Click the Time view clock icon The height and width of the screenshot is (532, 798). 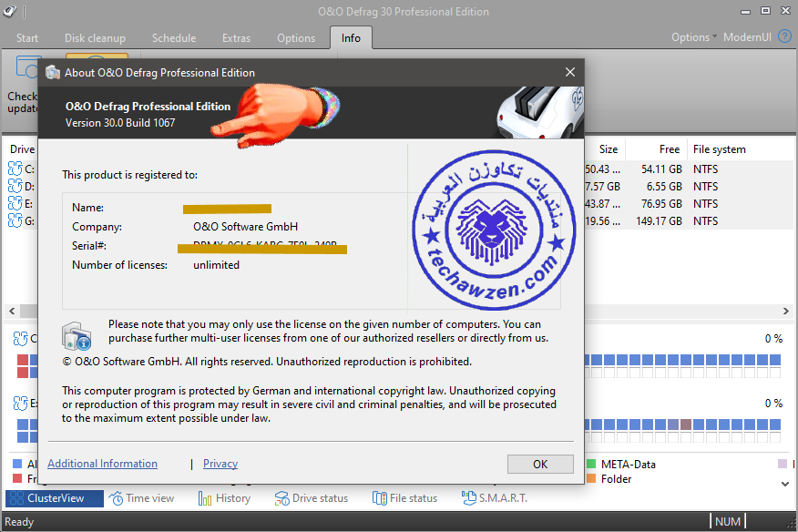[x=117, y=498]
